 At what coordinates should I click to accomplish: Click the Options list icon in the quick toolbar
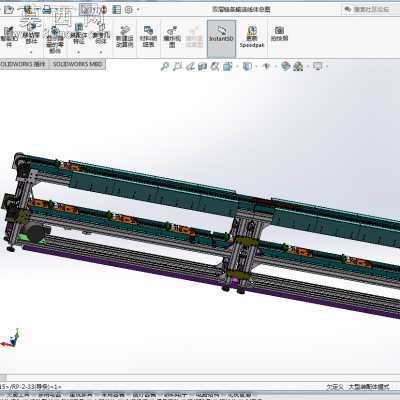point(117,10)
